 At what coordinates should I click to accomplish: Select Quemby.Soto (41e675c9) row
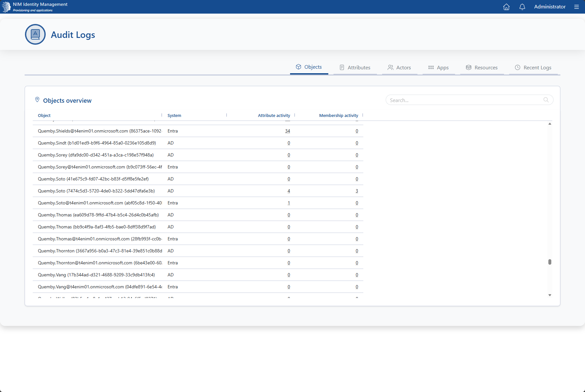pos(198,179)
